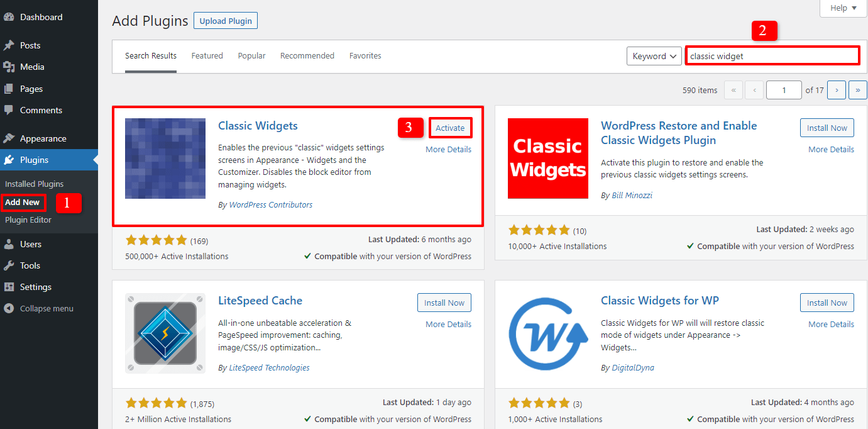Select the Tools wrench icon
This screenshot has height=429, width=868.
point(11,265)
